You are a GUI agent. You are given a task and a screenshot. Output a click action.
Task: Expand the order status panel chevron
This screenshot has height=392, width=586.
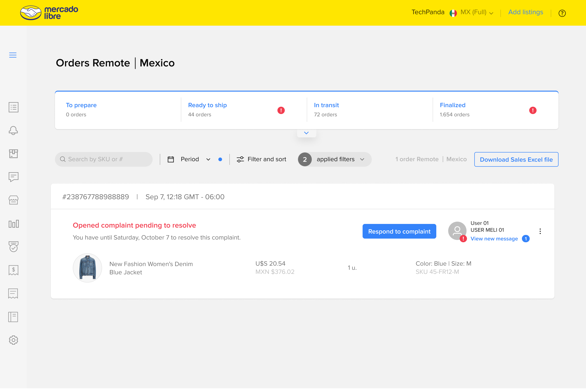[306, 133]
